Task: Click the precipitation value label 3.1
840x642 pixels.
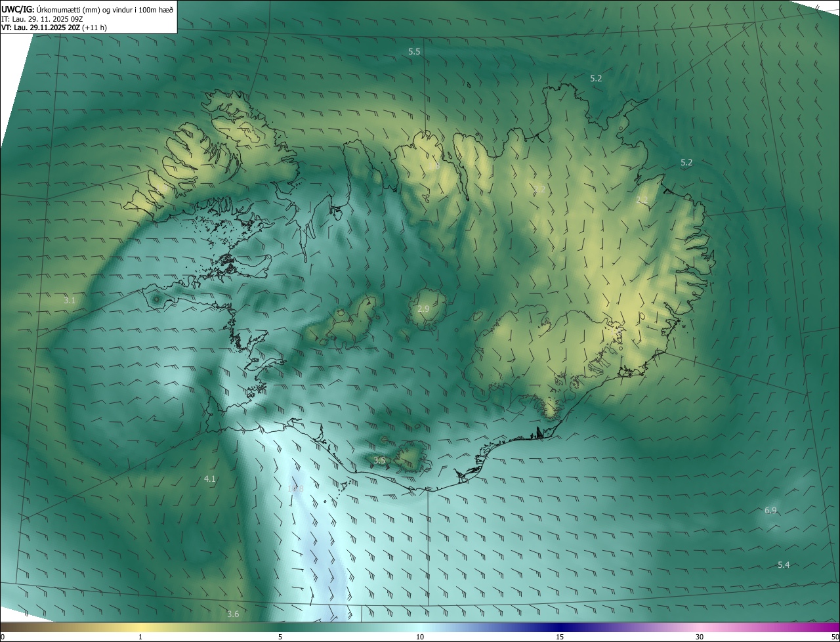Action: click(70, 300)
